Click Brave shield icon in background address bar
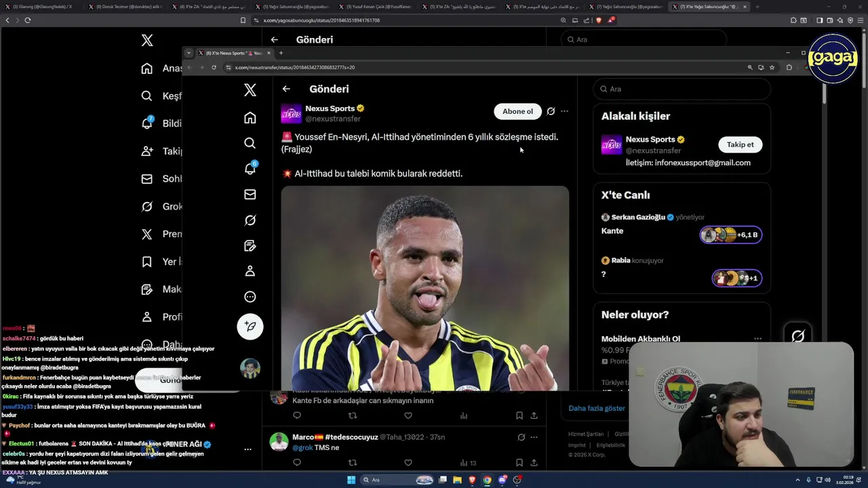 click(x=598, y=20)
